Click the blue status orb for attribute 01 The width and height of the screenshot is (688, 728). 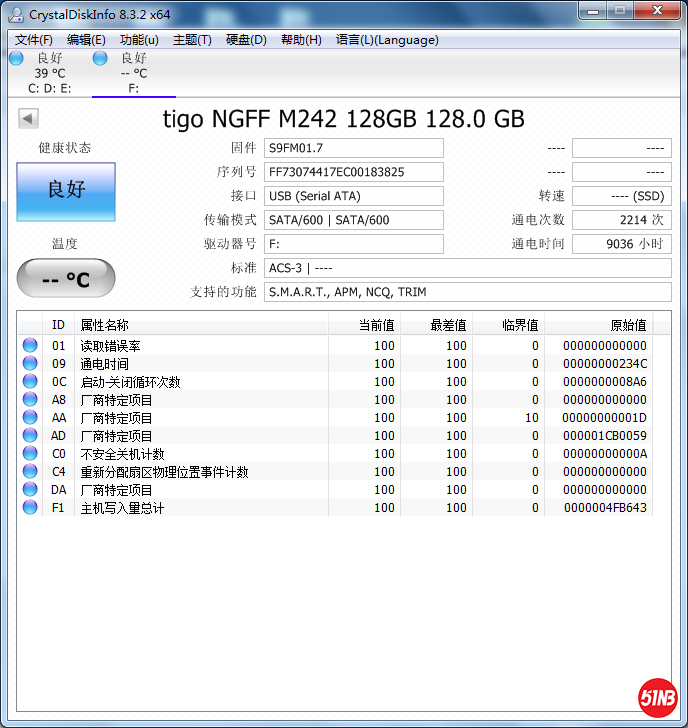[x=30, y=346]
